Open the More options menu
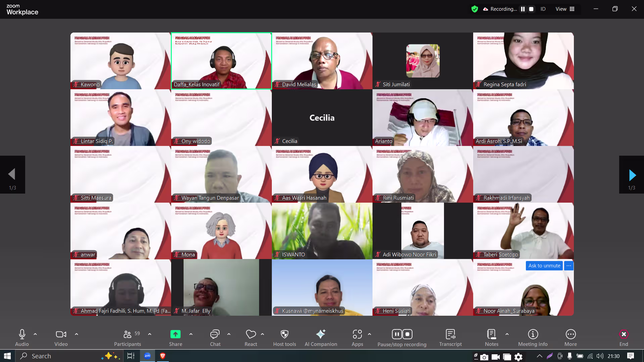Image resolution: width=644 pixels, height=362 pixels. click(x=571, y=338)
